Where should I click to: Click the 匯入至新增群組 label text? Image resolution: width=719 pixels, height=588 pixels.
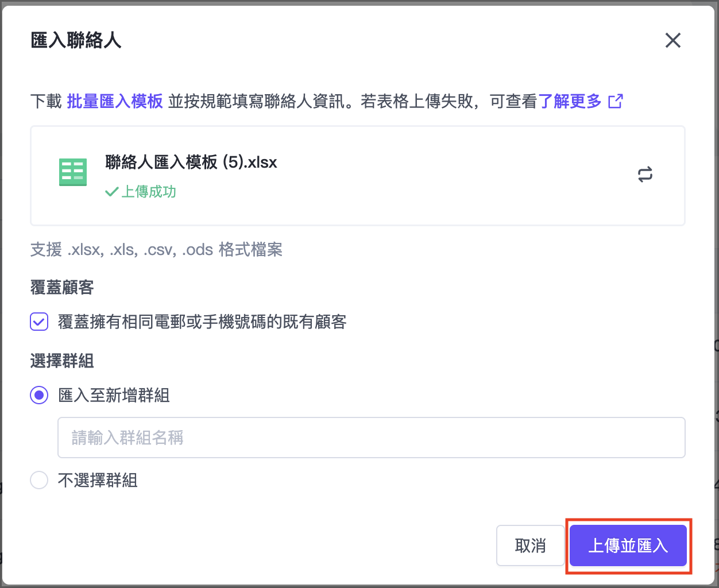[x=114, y=395]
